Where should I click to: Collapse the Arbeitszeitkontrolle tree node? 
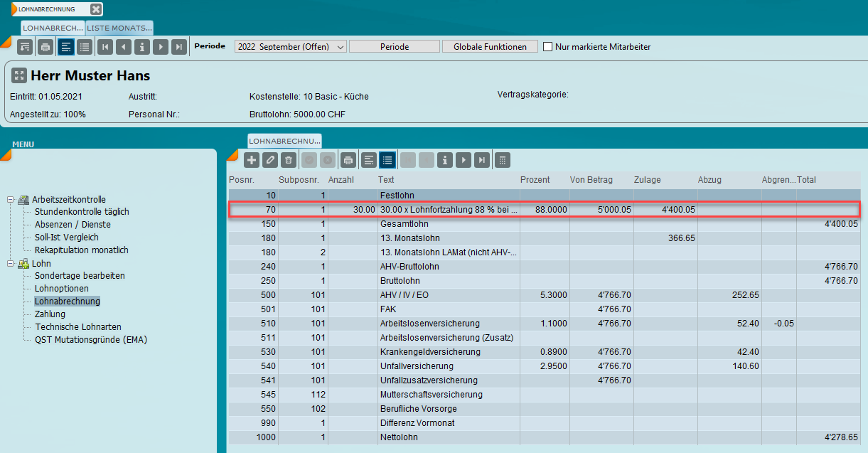pyautogui.click(x=11, y=200)
